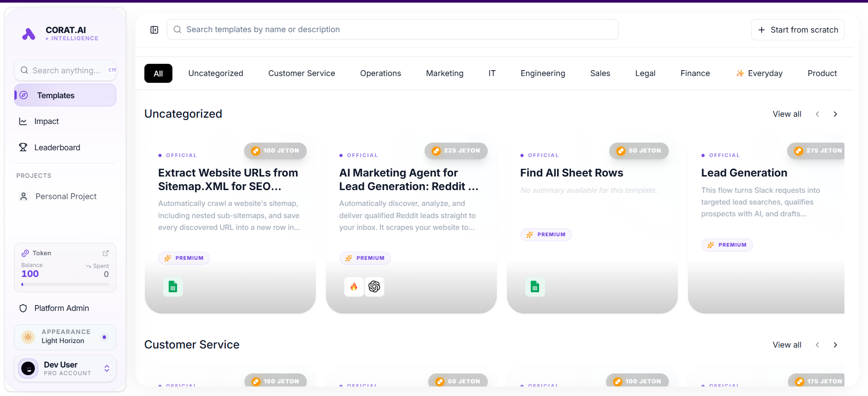This screenshot has height=396, width=868.
Task: Open Personal Project in the sidebar
Action: [65, 196]
